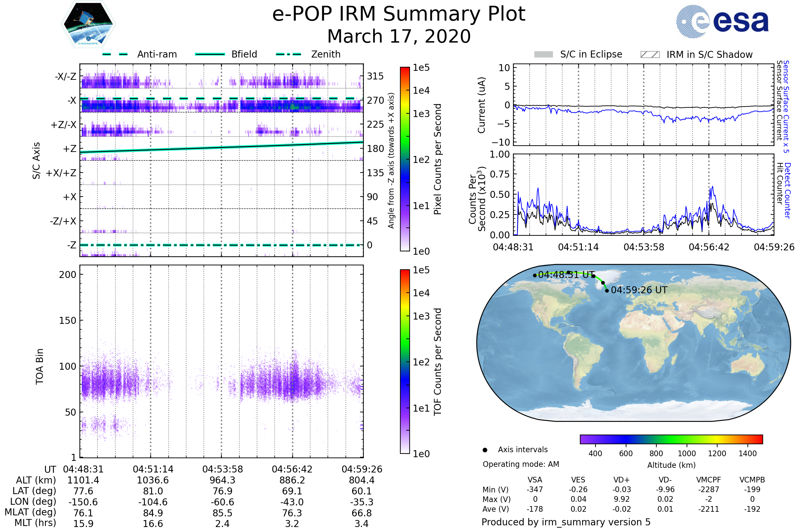Click the Anti-ram dashed legend line
Viewport: 798px width, 532px height.
pyautogui.click(x=115, y=54)
